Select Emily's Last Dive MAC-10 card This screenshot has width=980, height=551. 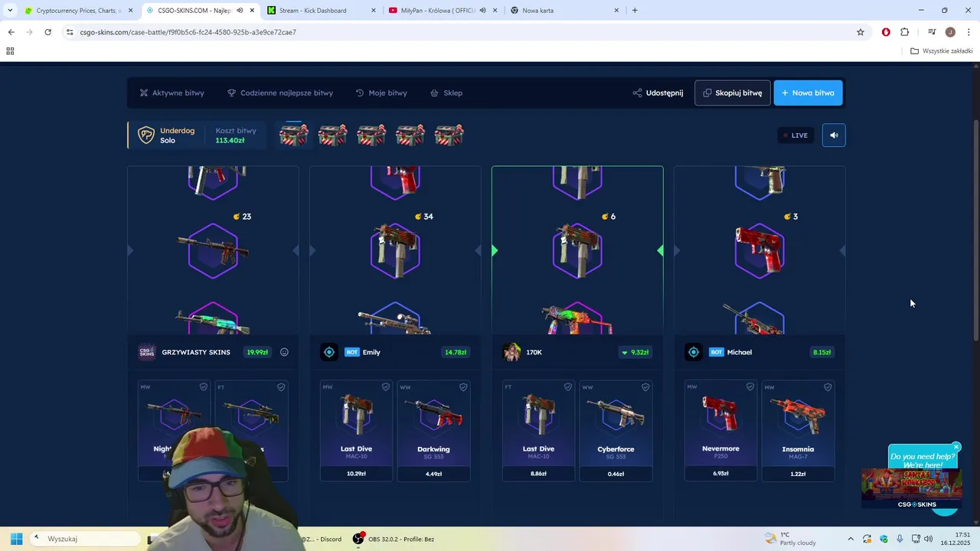pyautogui.click(x=356, y=431)
